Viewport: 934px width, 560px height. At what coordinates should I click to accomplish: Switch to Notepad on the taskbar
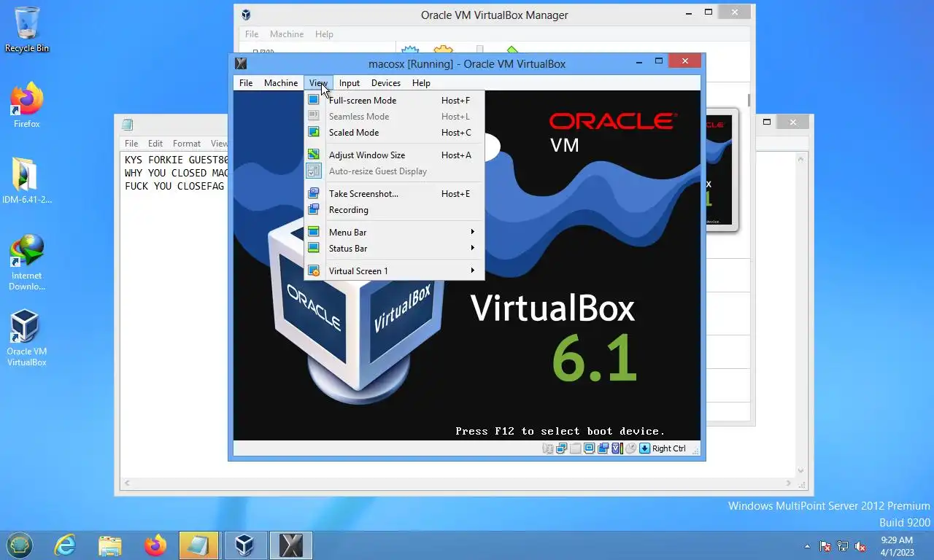pyautogui.click(x=199, y=545)
